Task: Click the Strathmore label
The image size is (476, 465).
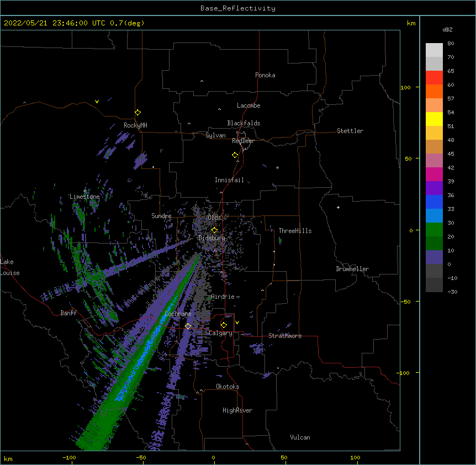Action: (285, 336)
